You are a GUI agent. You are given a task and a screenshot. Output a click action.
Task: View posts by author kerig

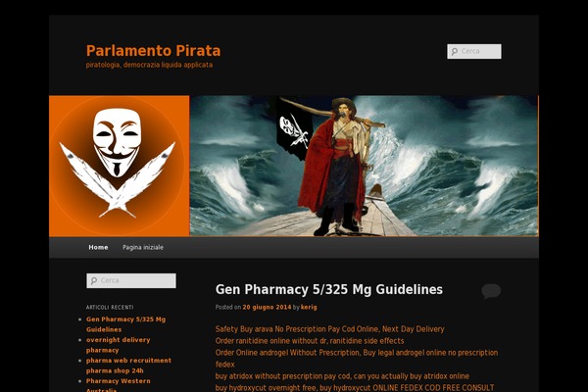[x=309, y=307]
